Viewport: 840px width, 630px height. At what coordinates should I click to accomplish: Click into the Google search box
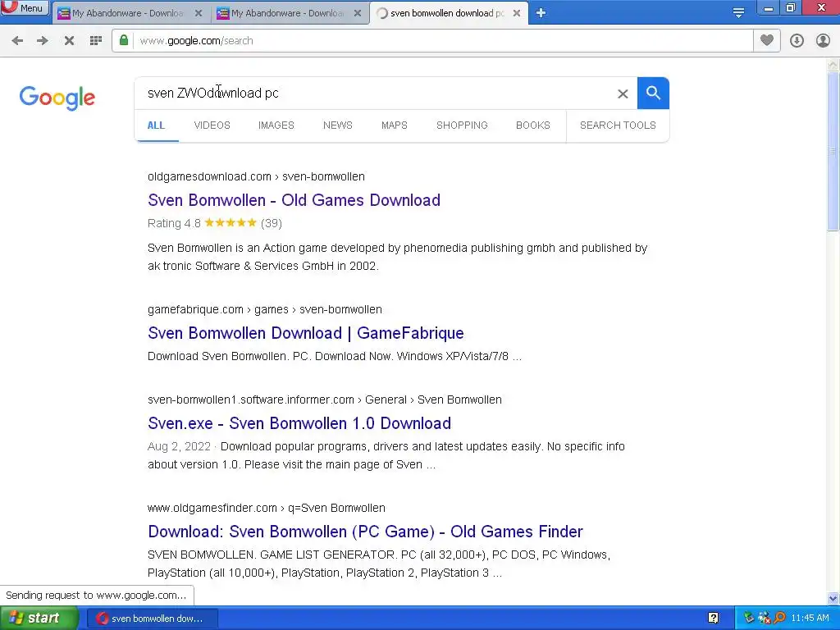(x=375, y=94)
